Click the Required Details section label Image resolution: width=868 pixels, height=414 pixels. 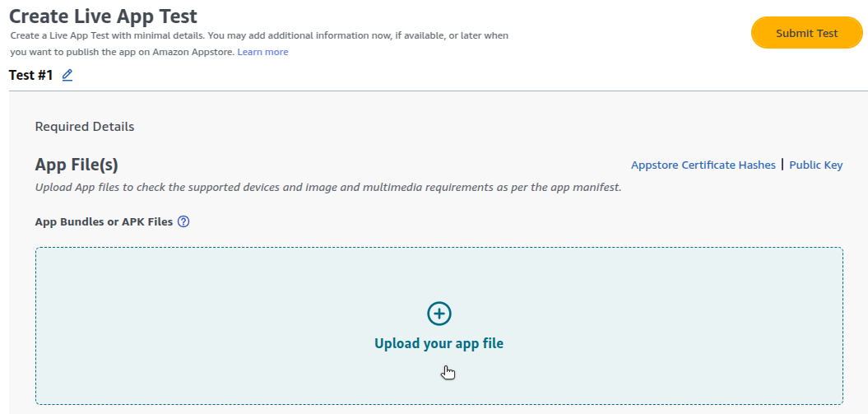85,127
